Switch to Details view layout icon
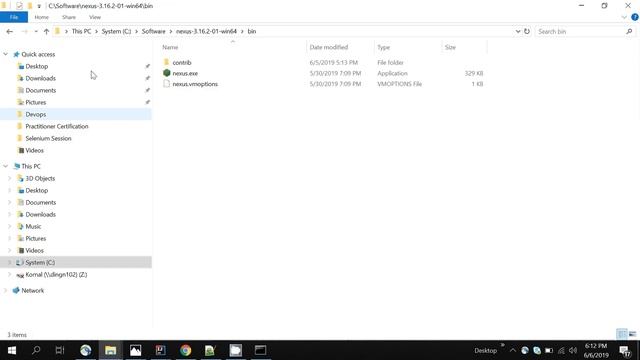Screen dimensions: 640x360 [x=622, y=334]
